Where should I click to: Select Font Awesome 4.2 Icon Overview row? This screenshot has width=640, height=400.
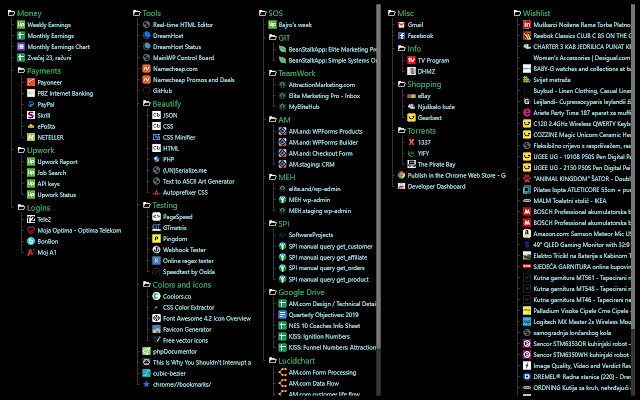202,318
